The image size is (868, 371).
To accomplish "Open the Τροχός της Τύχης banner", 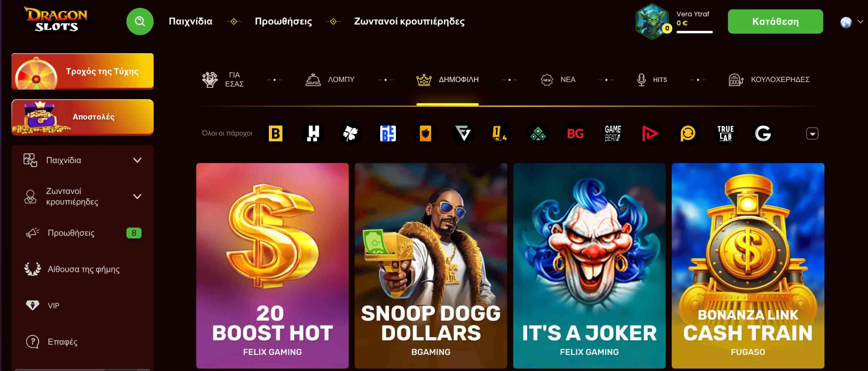I will [82, 71].
